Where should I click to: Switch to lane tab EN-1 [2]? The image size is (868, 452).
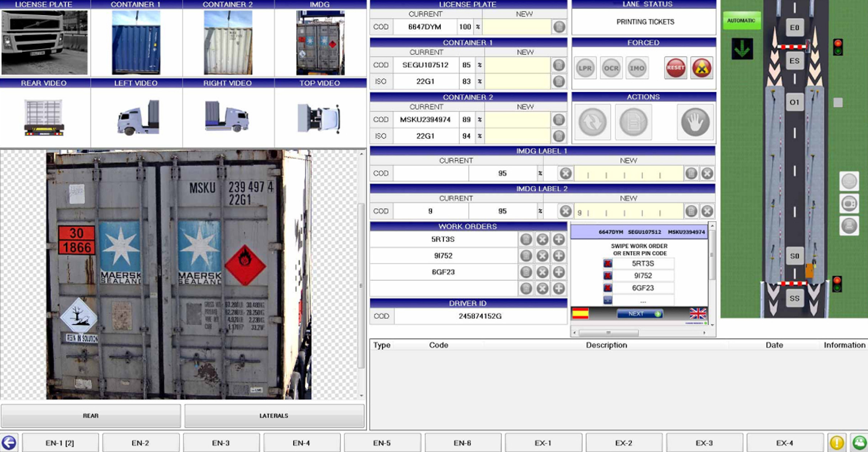point(60,443)
